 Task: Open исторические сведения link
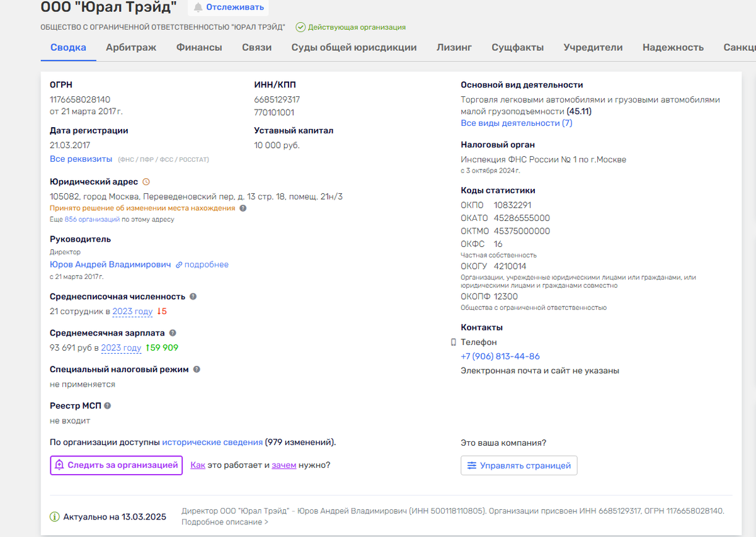212,443
